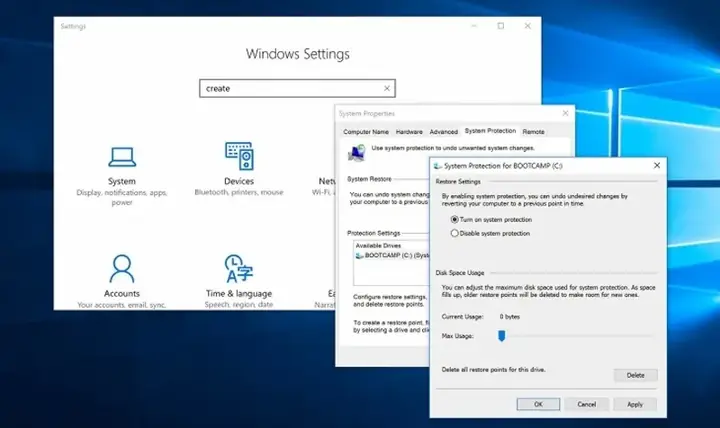
Task: Click Delete to remove restore points
Action: (x=636, y=375)
